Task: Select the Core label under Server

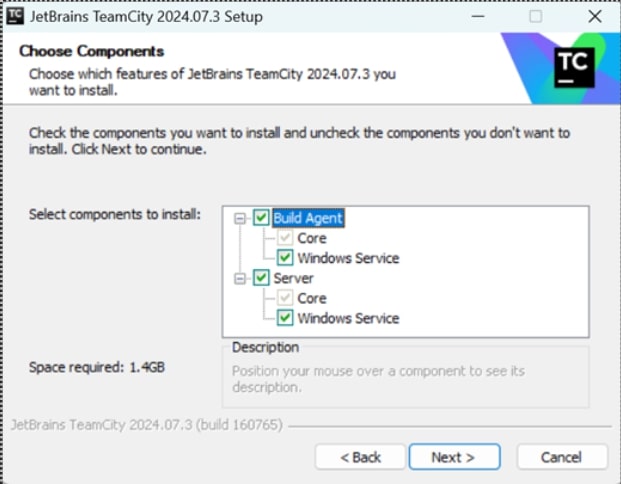Action: [312, 298]
